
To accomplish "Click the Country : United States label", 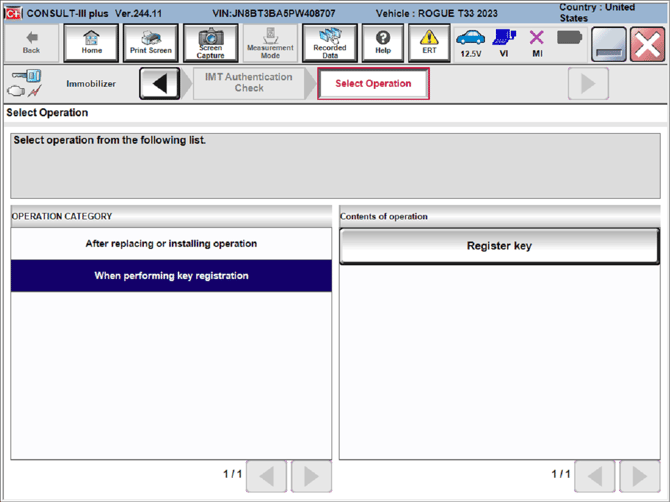I will coord(597,13).
